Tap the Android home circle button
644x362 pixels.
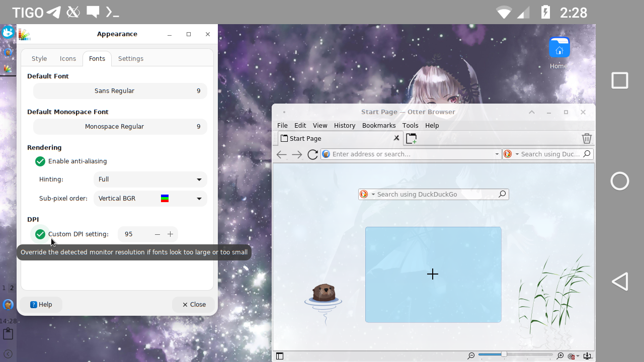point(620,181)
